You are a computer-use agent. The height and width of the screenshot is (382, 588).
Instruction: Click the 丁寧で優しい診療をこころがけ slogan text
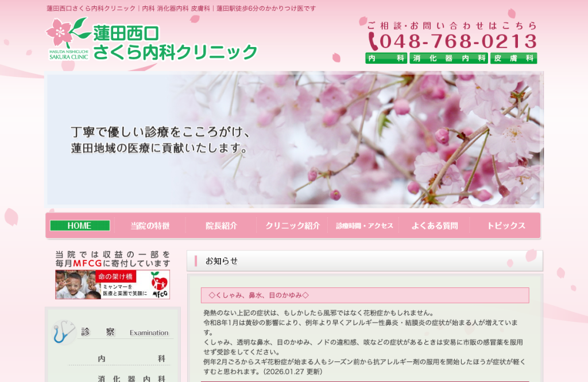tap(161, 132)
